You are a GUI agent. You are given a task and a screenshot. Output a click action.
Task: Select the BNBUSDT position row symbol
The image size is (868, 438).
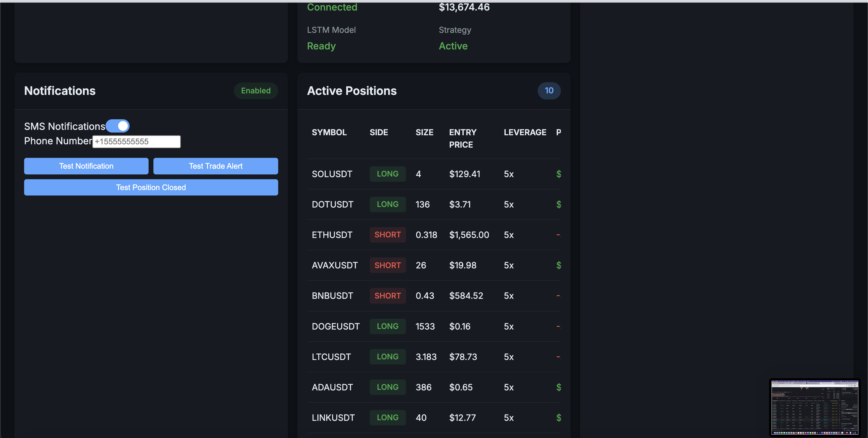(x=332, y=296)
